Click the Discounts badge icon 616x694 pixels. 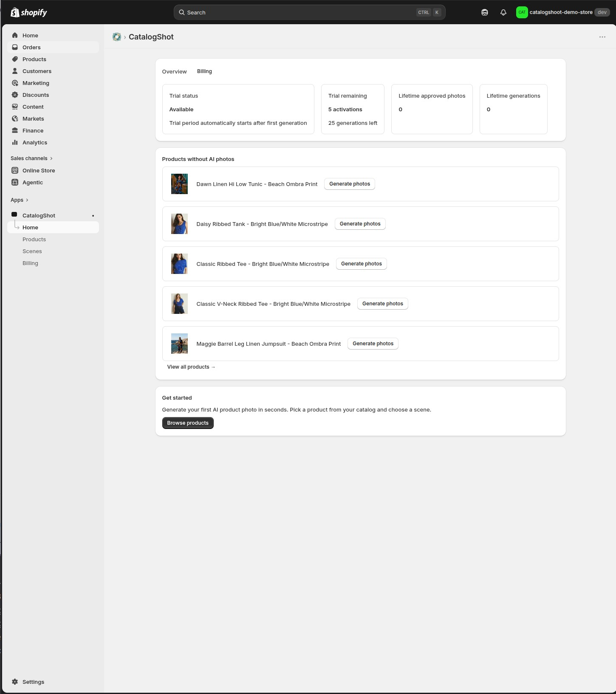15,95
